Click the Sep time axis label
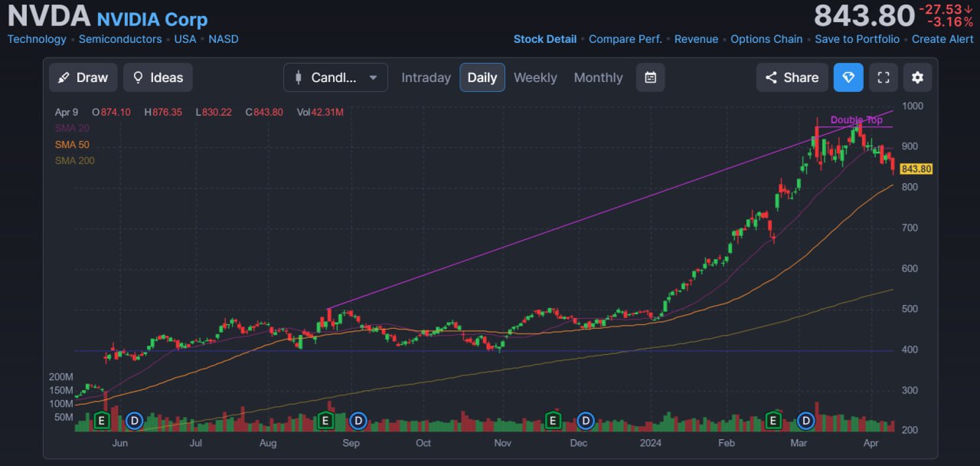 (x=351, y=443)
